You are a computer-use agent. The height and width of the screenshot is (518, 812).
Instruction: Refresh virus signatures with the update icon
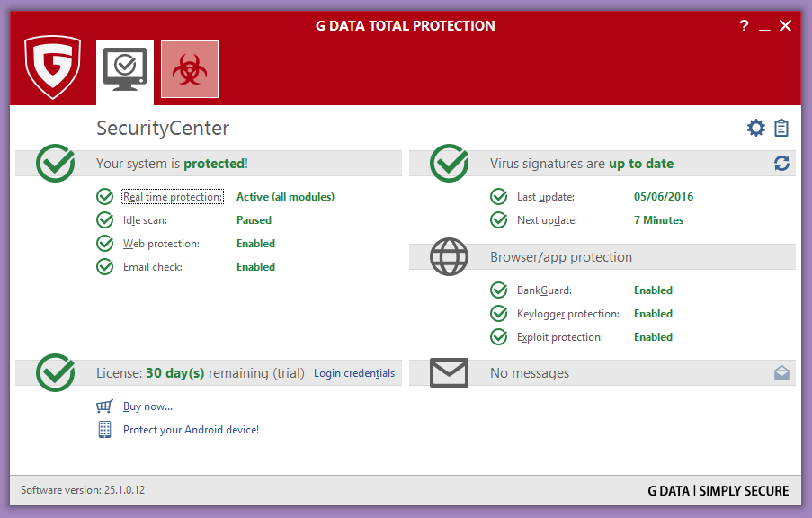pyautogui.click(x=781, y=163)
